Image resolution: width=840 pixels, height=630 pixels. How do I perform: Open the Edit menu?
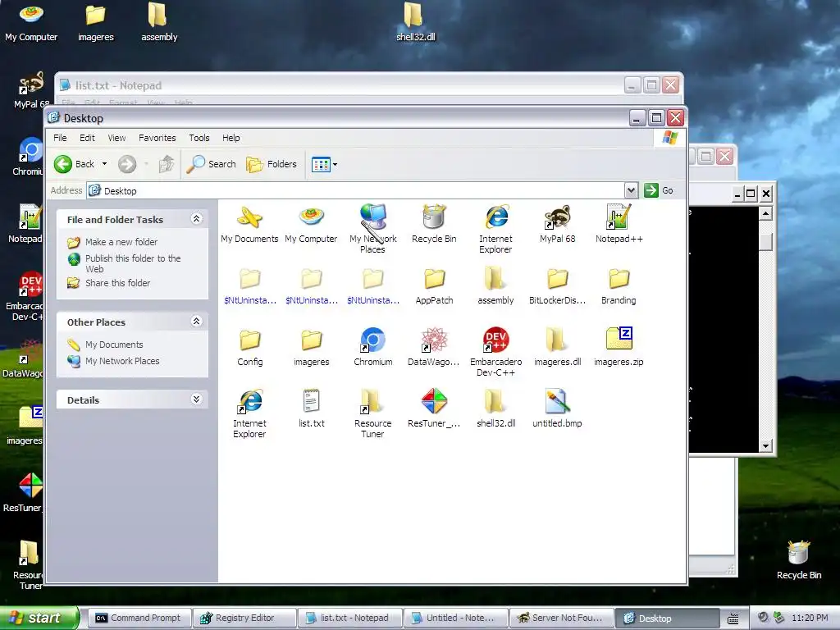tap(87, 138)
